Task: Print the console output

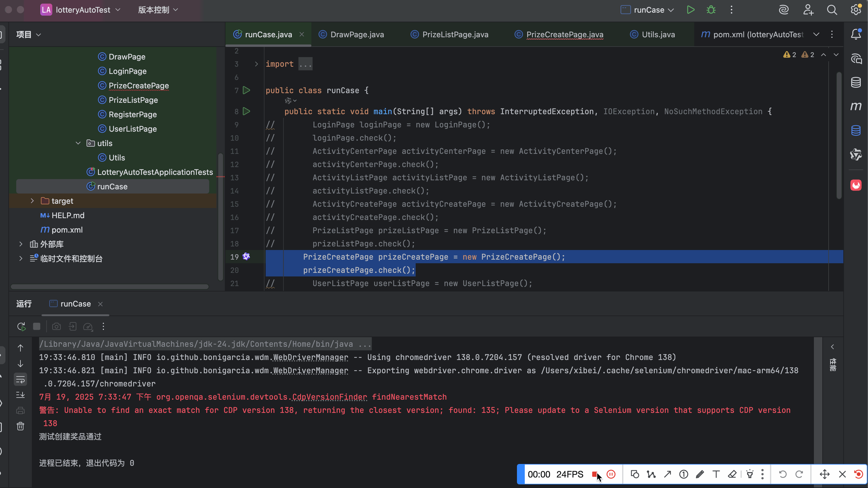Action: (20, 410)
